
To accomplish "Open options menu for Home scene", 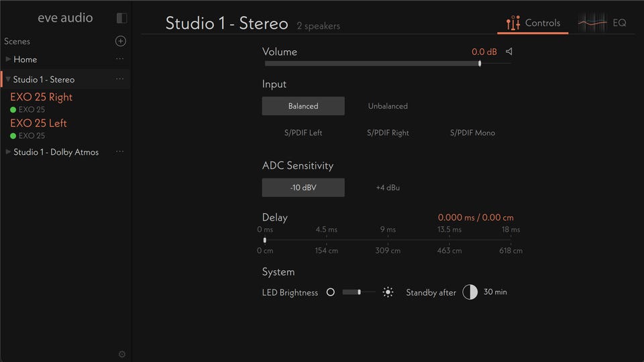I will [119, 59].
